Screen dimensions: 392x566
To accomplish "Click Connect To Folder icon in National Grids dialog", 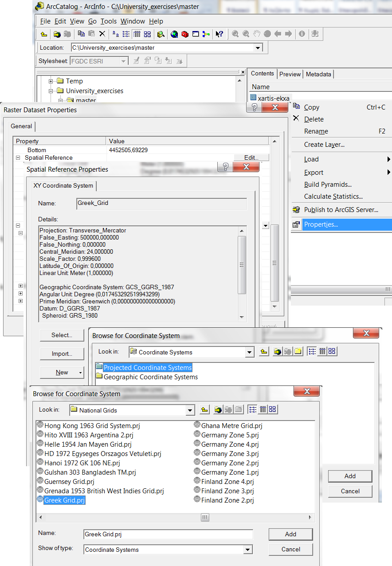I will (x=218, y=409).
